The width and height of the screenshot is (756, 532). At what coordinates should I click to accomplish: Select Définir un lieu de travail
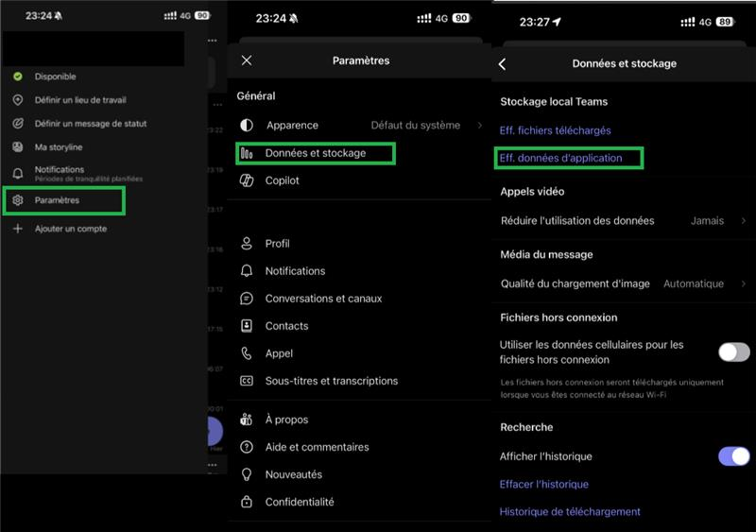(80, 100)
